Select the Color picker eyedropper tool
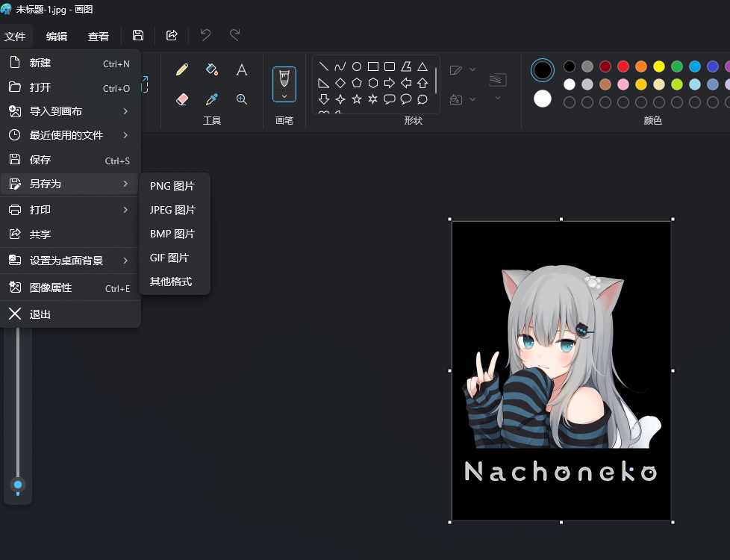730x560 pixels. tap(212, 99)
